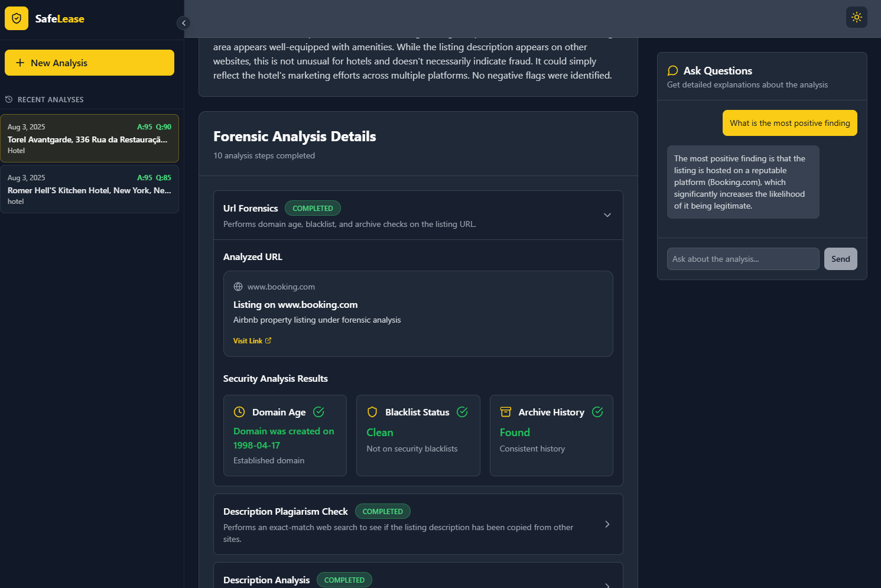The image size is (881, 588).
Task: Click the Ask Questions chat bubble icon
Action: 672,71
